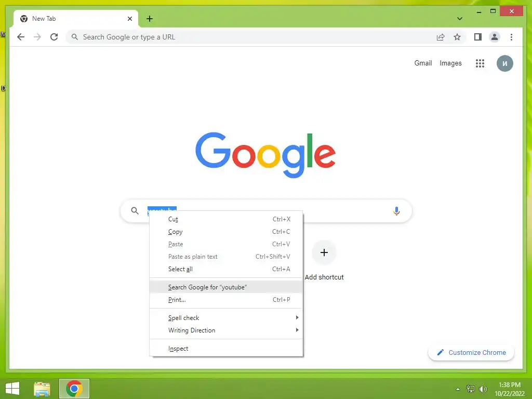Image resolution: width=532 pixels, height=399 pixels.
Task: Click Customize Chrome button
Action: click(471, 353)
